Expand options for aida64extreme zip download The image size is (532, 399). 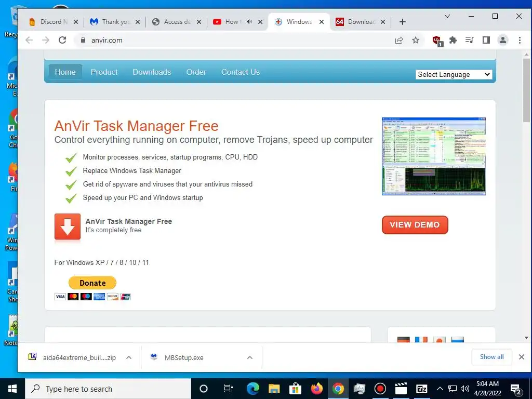click(129, 357)
